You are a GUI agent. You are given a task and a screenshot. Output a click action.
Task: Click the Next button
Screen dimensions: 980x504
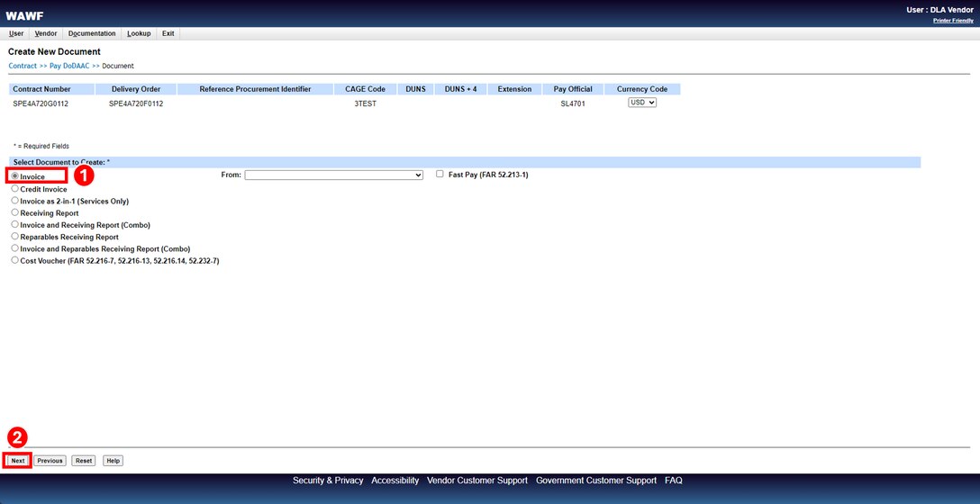coord(18,460)
